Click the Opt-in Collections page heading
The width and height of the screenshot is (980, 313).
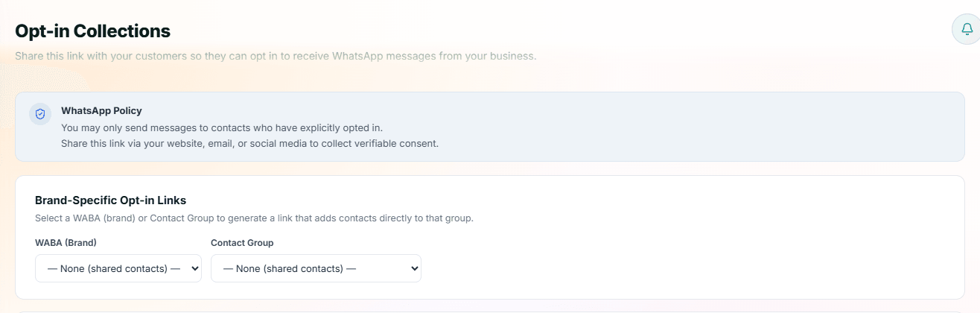(93, 31)
